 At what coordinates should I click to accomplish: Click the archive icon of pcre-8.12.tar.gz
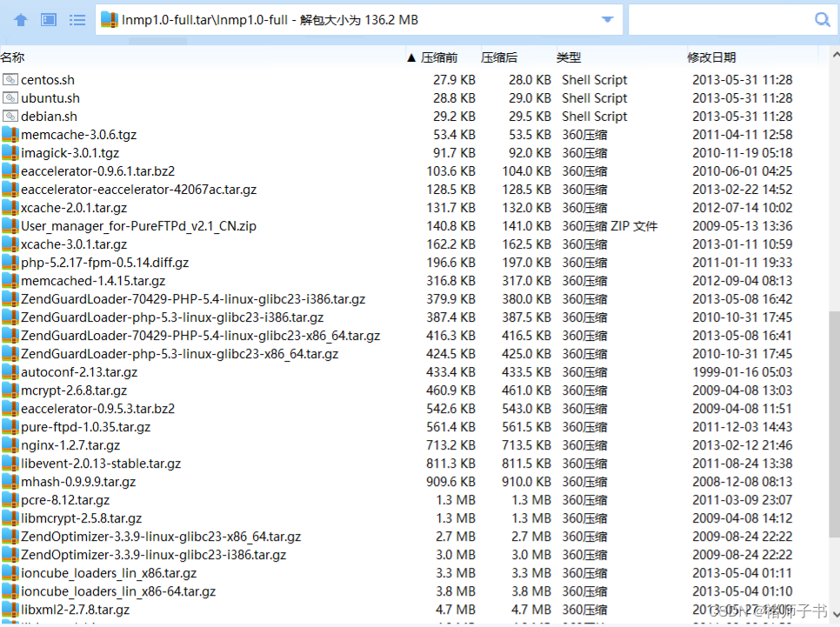[10, 499]
